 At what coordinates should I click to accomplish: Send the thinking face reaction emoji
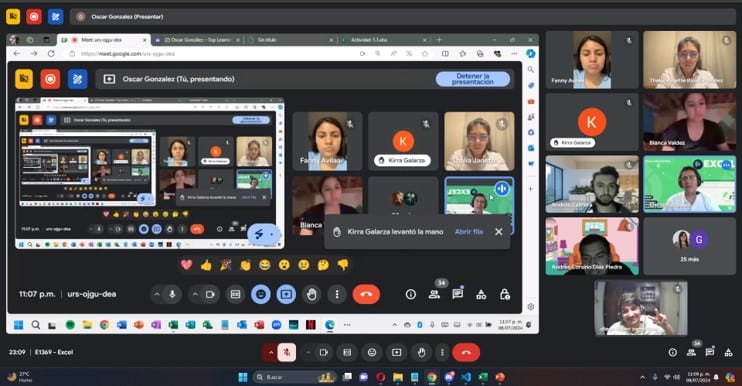323,265
